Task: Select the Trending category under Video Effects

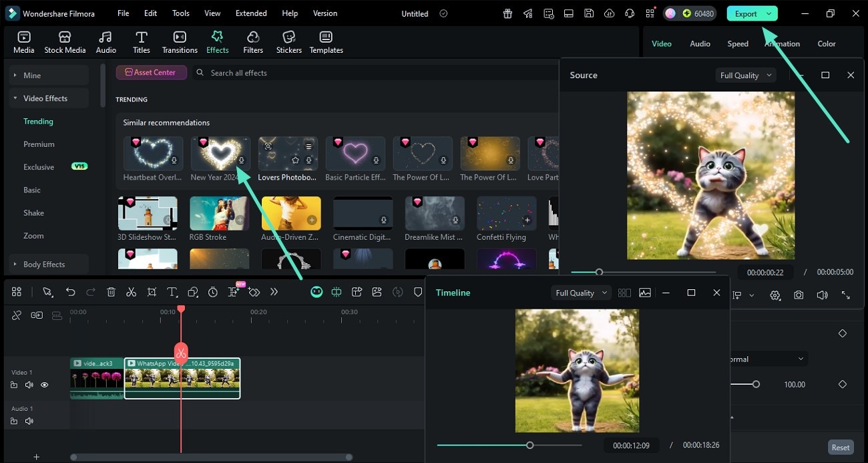Action: tap(38, 121)
